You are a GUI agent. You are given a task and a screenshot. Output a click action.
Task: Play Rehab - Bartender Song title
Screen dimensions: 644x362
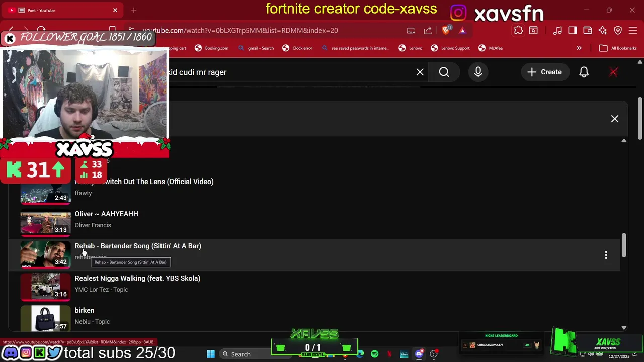(x=138, y=246)
